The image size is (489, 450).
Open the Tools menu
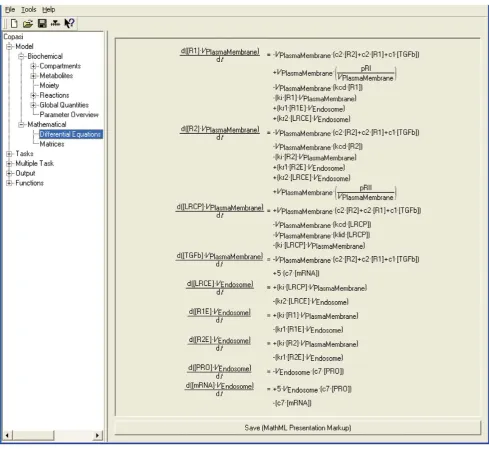(x=29, y=10)
